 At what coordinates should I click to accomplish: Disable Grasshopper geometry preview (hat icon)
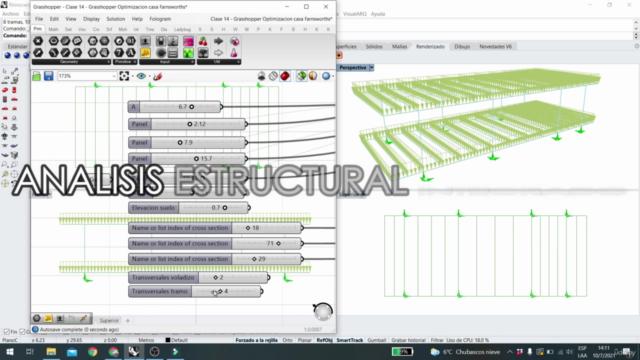(x=261, y=76)
